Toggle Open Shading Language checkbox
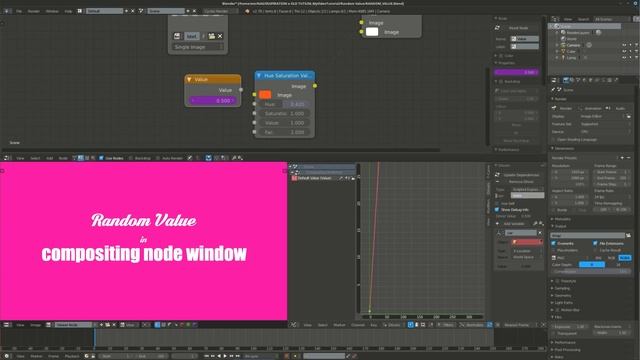The width and height of the screenshot is (640, 360). coord(554,140)
